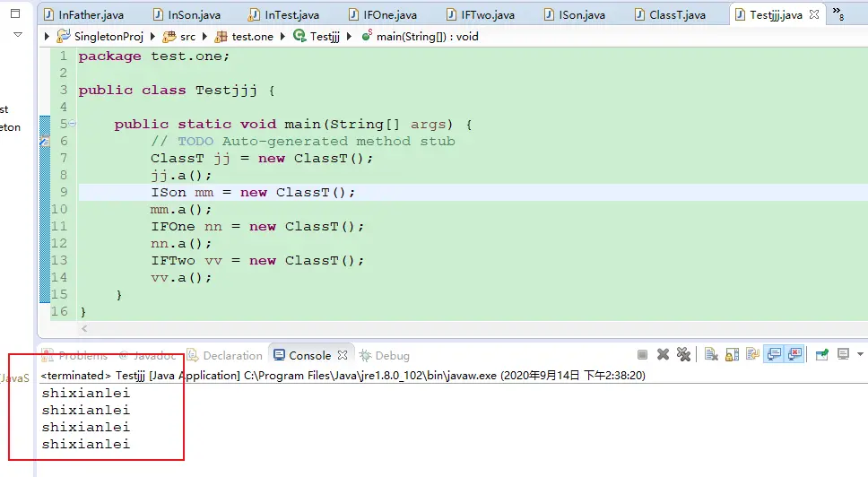Remove all terminated launches
Screen dimensions: 868x477
(683, 355)
